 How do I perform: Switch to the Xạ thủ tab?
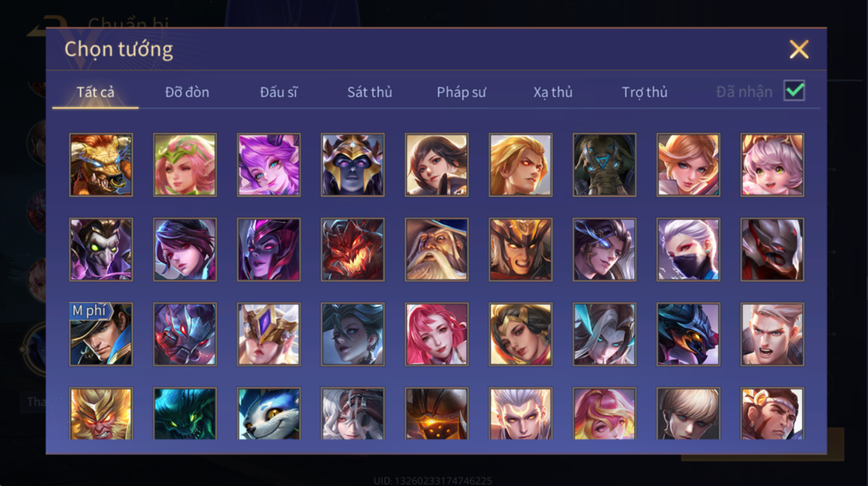pos(553,92)
